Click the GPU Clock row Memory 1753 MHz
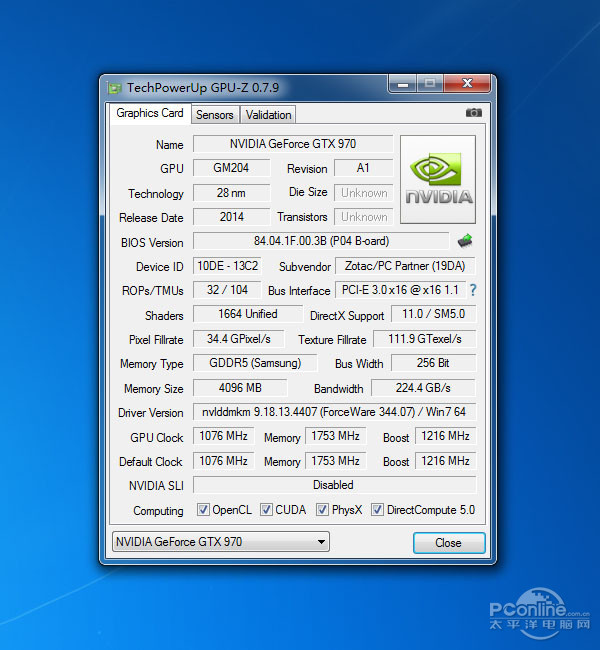Viewport: 600px width, 650px height. [x=335, y=436]
